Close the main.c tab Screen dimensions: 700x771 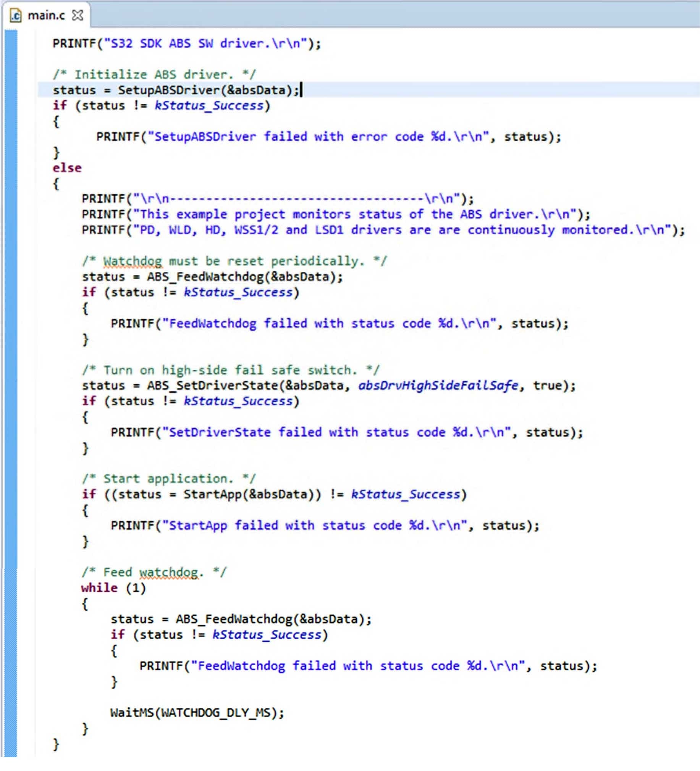pyautogui.click(x=78, y=15)
